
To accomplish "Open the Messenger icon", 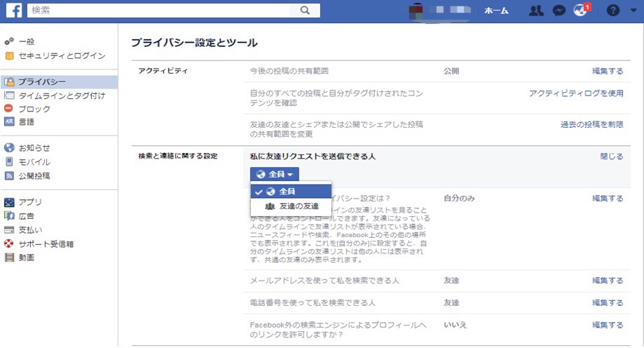I will 559,11.
